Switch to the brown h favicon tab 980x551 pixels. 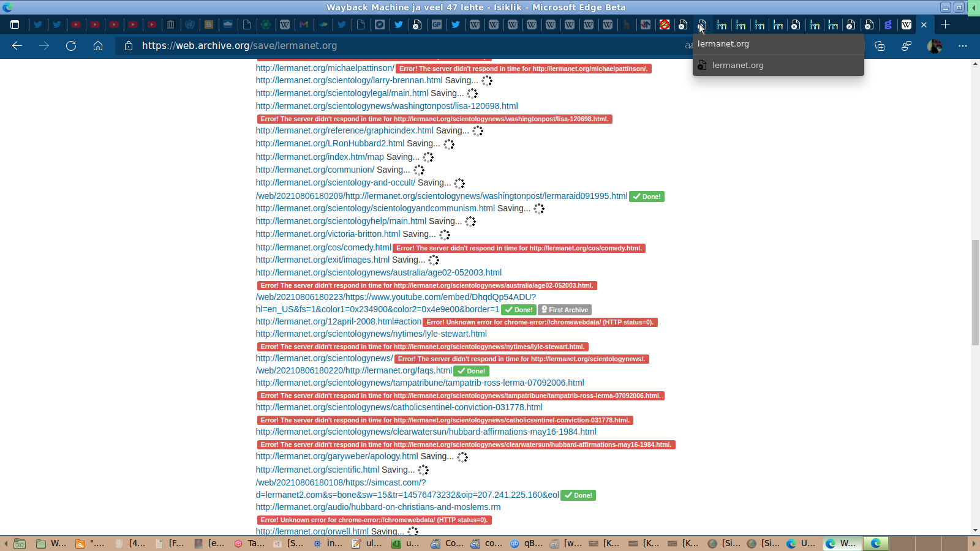[627, 24]
